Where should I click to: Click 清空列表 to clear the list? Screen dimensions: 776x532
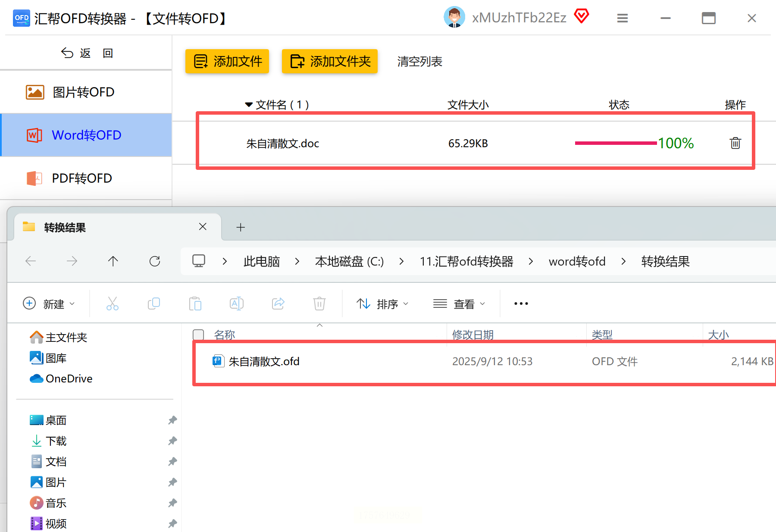(x=419, y=62)
